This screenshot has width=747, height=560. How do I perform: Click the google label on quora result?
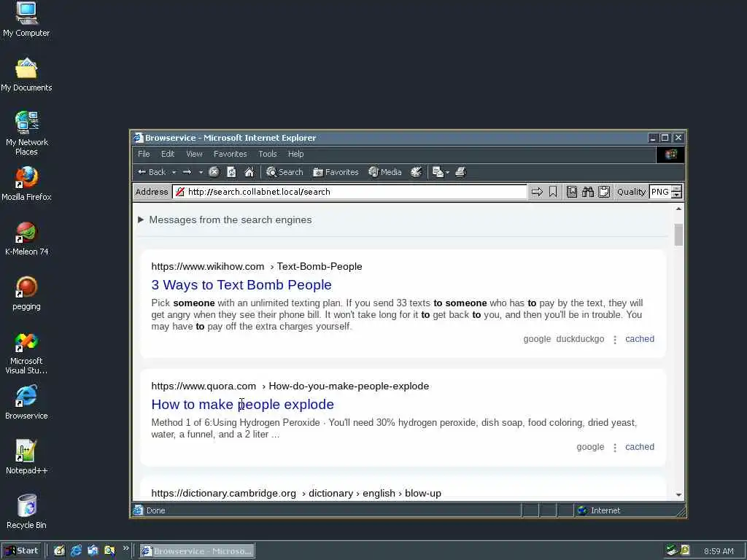tap(590, 447)
